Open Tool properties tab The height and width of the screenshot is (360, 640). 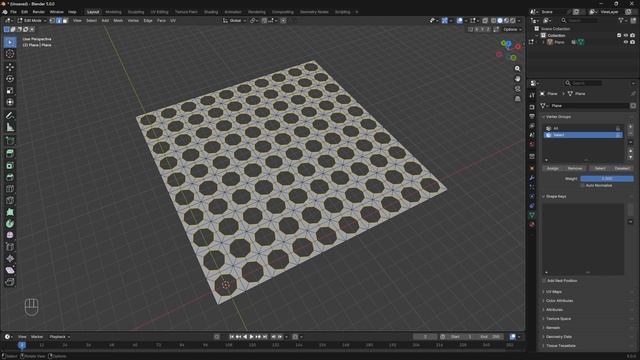[x=532, y=95]
